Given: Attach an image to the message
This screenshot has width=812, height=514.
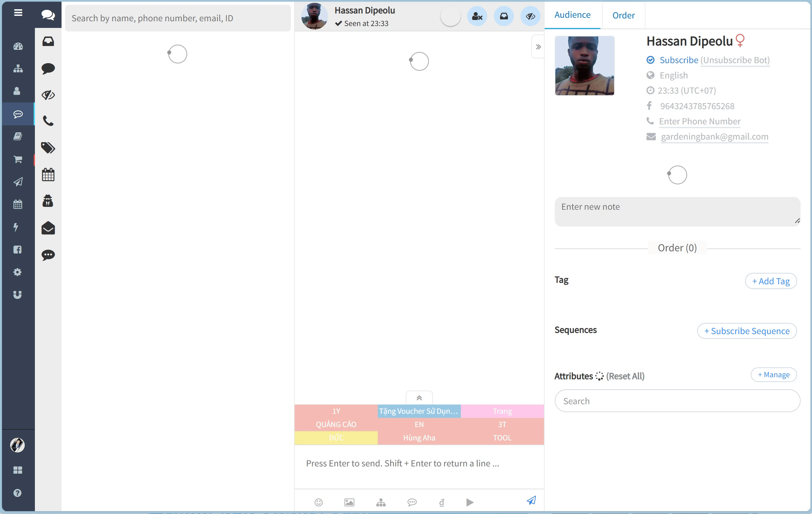Looking at the screenshot, I should 349,502.
